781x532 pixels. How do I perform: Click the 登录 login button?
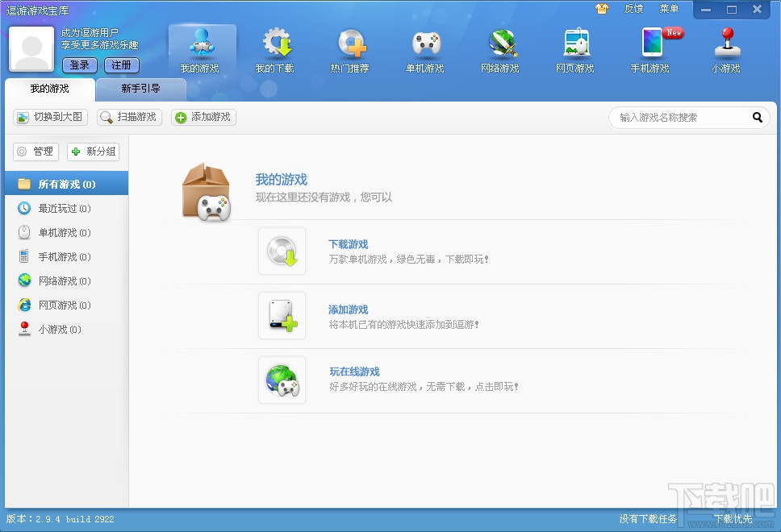[79, 65]
